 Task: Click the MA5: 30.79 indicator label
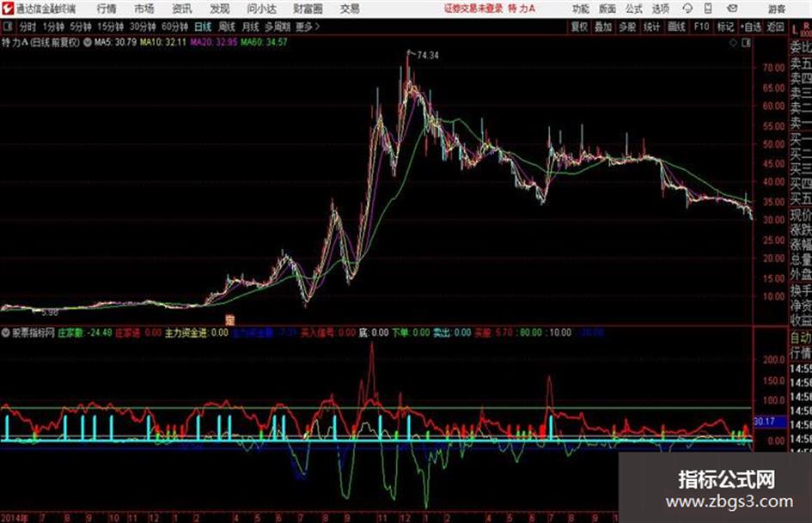coord(115,42)
